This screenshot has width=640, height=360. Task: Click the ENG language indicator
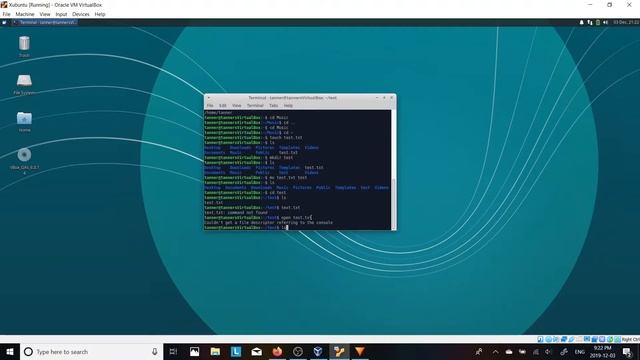click(580, 352)
